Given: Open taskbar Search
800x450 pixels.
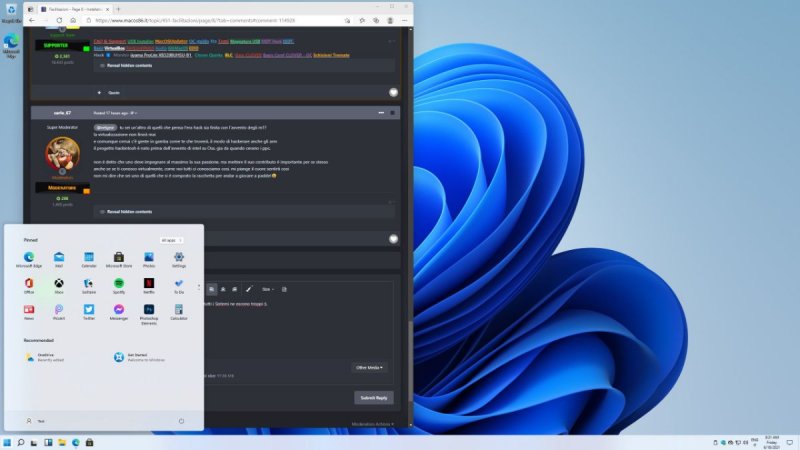Looking at the screenshot, I should 21,442.
